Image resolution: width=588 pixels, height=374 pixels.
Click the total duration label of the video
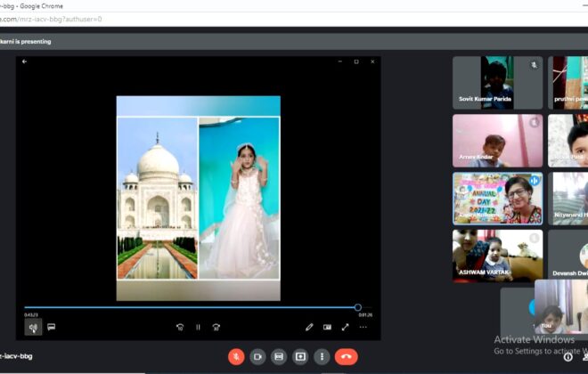pyautogui.click(x=365, y=315)
